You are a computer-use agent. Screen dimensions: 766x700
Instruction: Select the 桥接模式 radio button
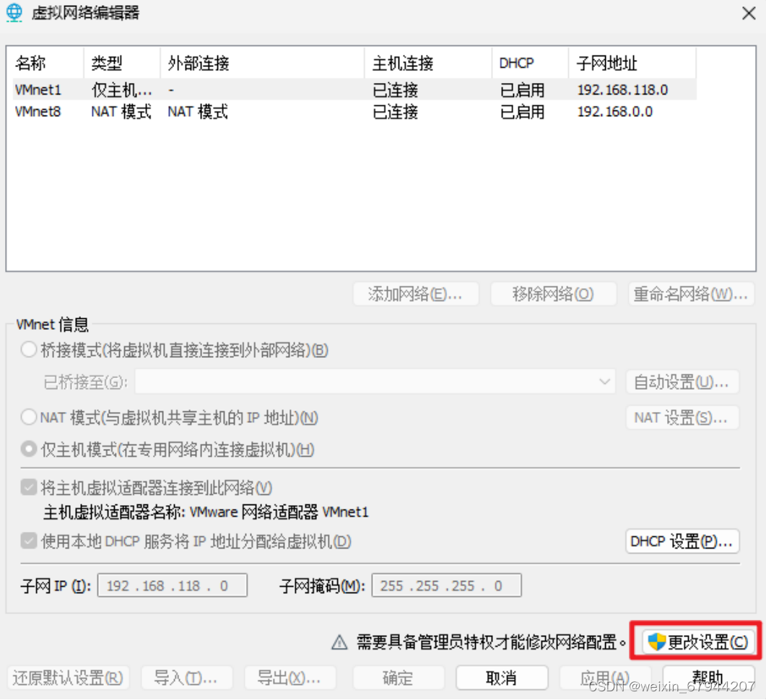pyautogui.click(x=29, y=349)
